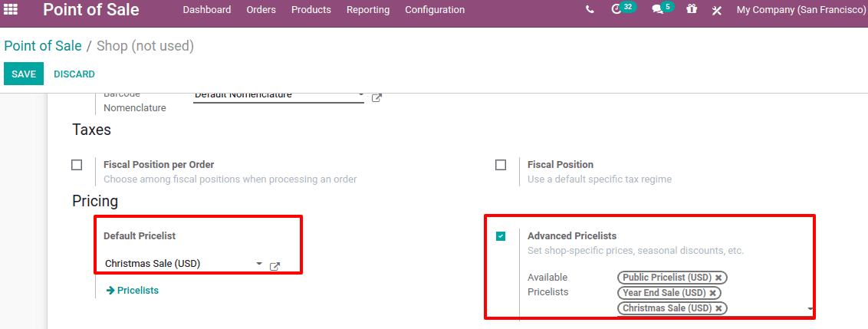Uncheck the Advanced Pricelists checkbox
The width and height of the screenshot is (868, 329).
pos(501,236)
